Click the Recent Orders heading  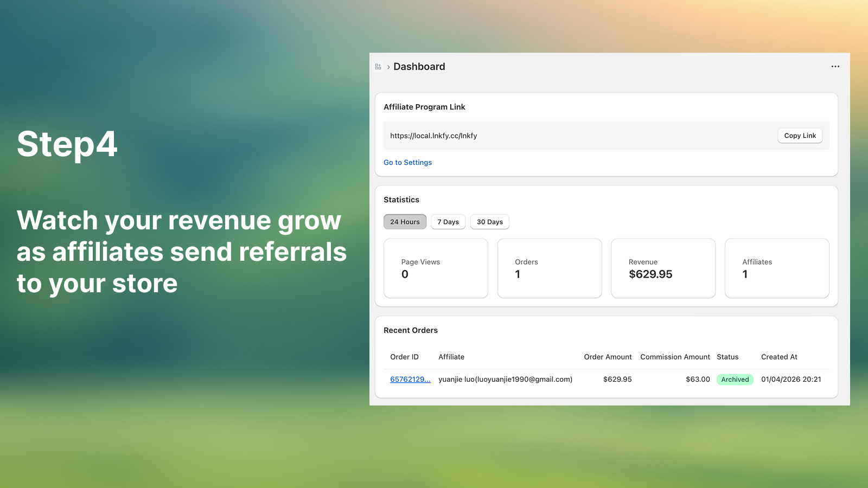pyautogui.click(x=411, y=330)
